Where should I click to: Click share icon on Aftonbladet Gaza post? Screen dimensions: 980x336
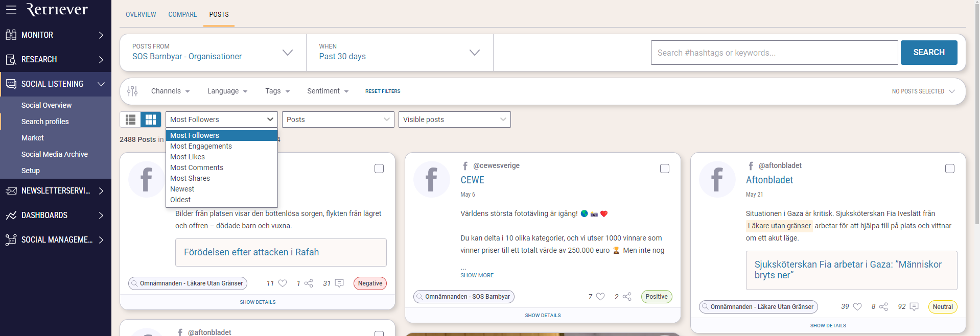[883, 307]
